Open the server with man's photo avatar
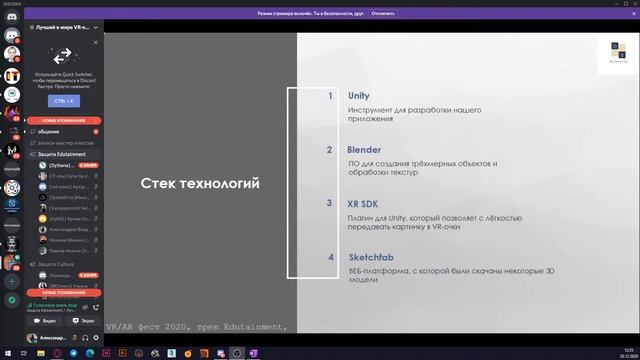This screenshot has width=640, height=360. click(x=12, y=54)
